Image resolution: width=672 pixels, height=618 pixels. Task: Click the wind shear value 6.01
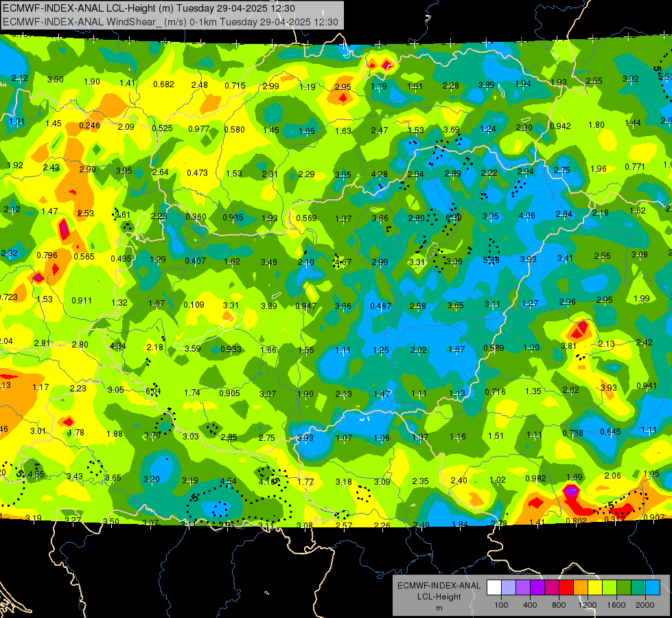coord(153,391)
